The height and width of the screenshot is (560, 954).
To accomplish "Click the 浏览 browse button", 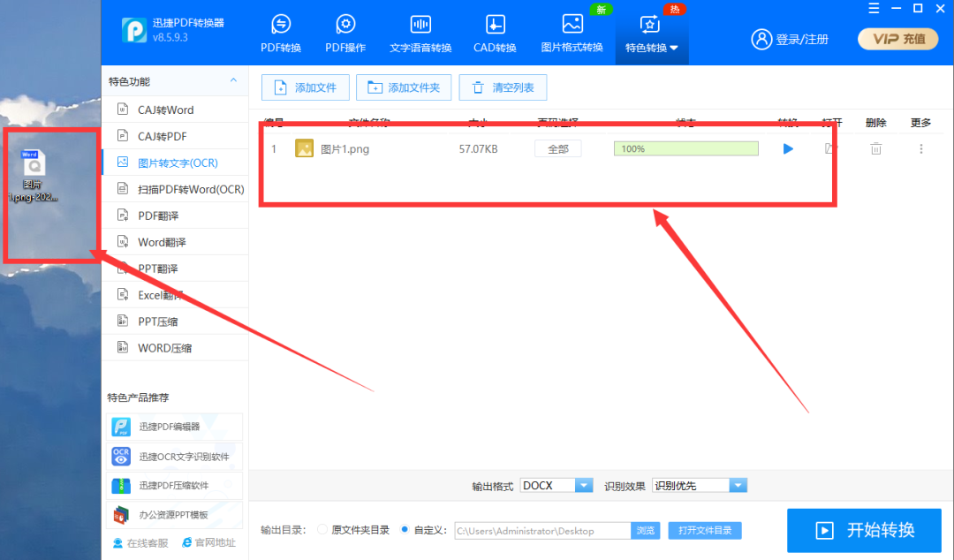I will [646, 531].
